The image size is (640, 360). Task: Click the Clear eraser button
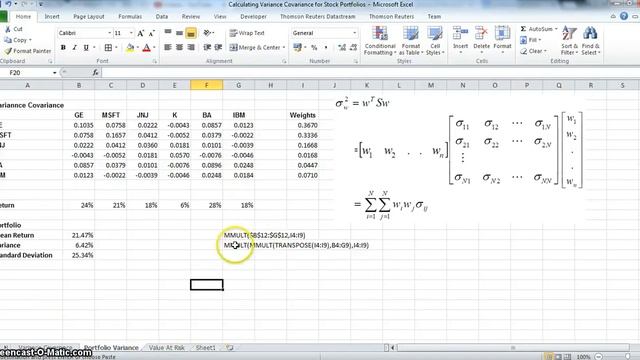(532, 51)
